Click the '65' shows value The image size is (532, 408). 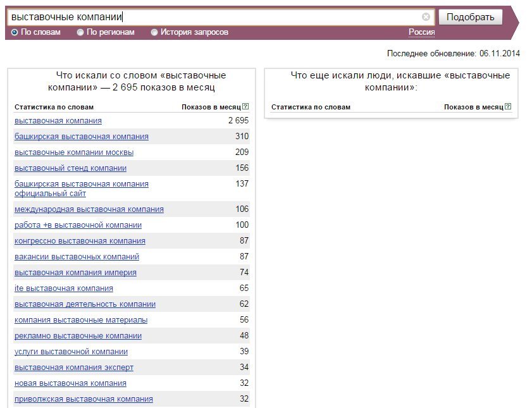click(244, 288)
